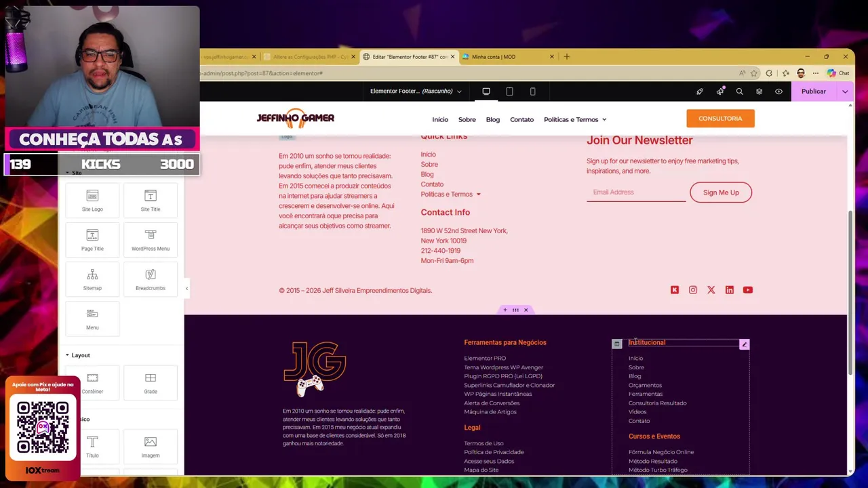Open Início in header navigation
This screenshot has width=868, height=488.
click(440, 119)
